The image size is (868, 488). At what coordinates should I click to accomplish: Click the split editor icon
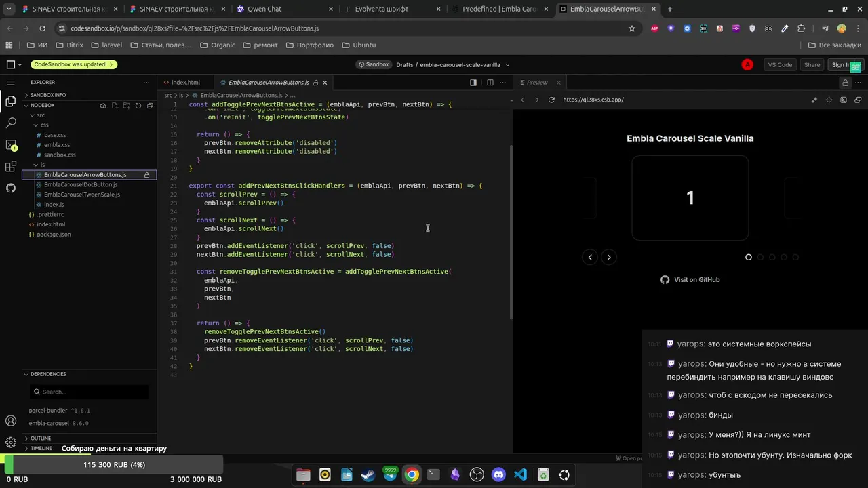point(490,83)
